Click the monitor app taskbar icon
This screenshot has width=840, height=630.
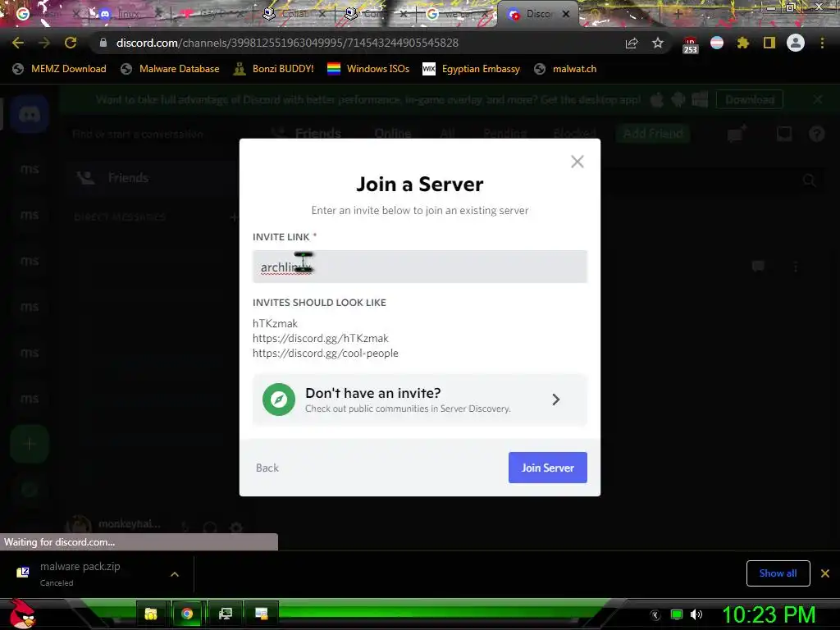226,614
